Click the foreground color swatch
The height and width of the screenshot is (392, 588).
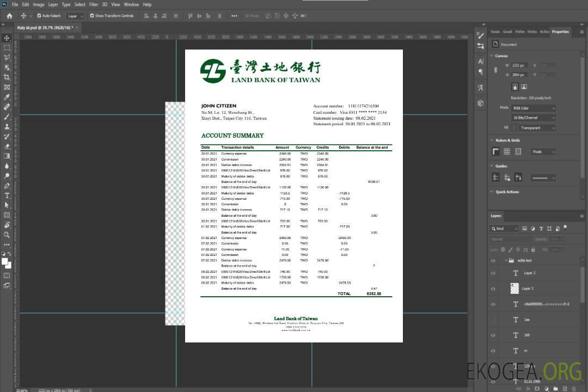pos(5,262)
